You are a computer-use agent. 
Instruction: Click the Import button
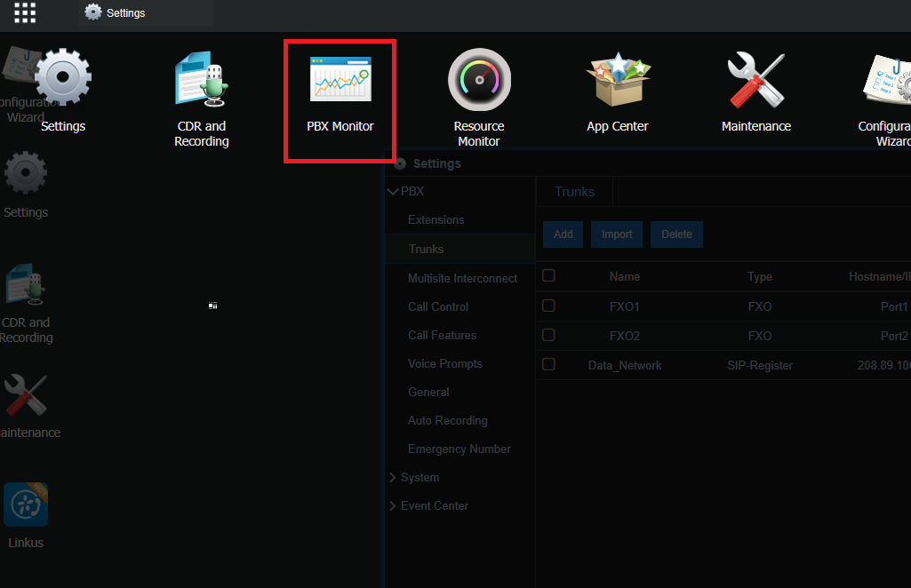[x=617, y=234]
